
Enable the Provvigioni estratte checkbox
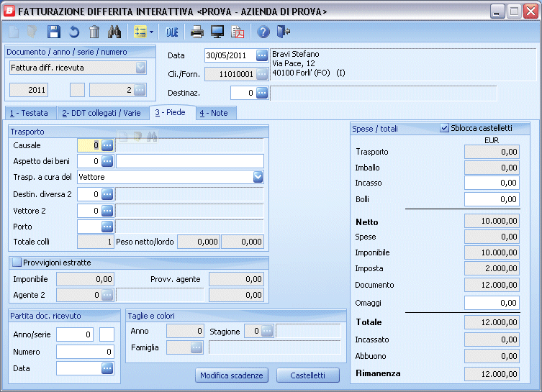(17, 263)
